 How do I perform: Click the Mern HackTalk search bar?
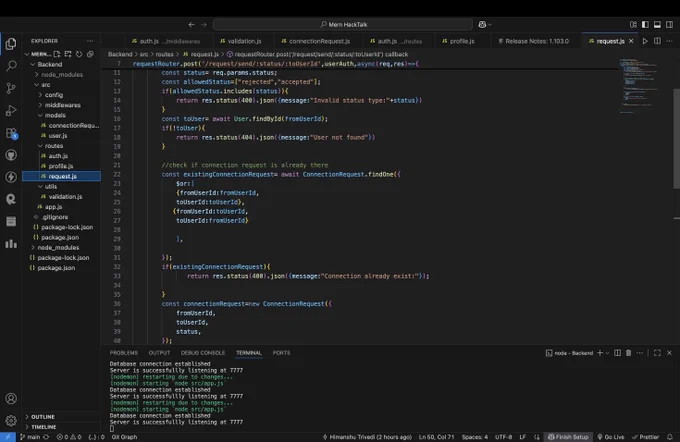pyautogui.click(x=343, y=25)
